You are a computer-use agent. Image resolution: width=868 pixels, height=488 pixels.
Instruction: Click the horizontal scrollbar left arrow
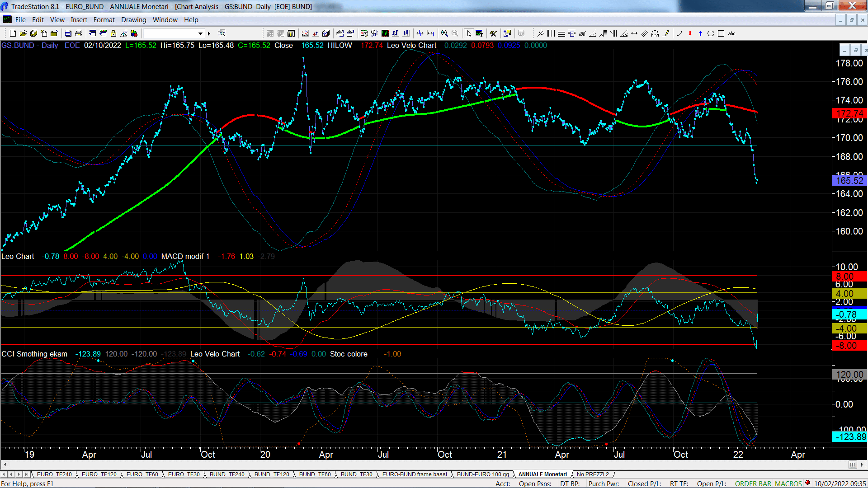[x=5, y=465]
